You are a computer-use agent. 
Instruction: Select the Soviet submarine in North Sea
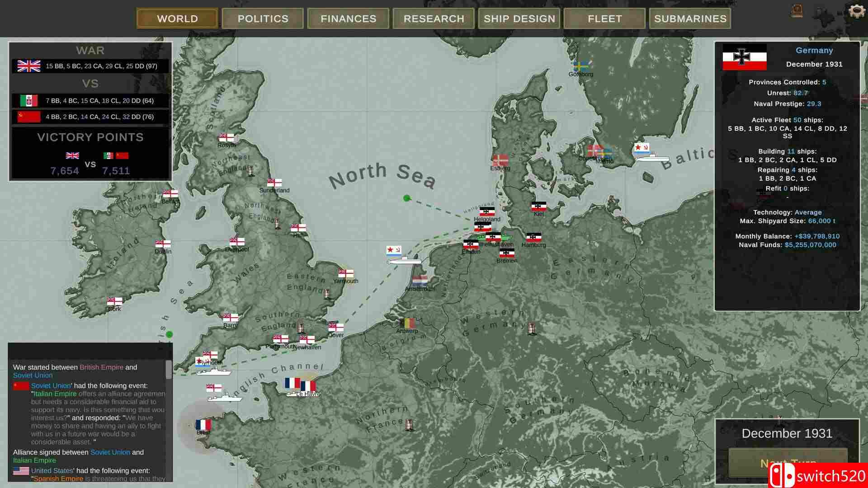(x=404, y=261)
